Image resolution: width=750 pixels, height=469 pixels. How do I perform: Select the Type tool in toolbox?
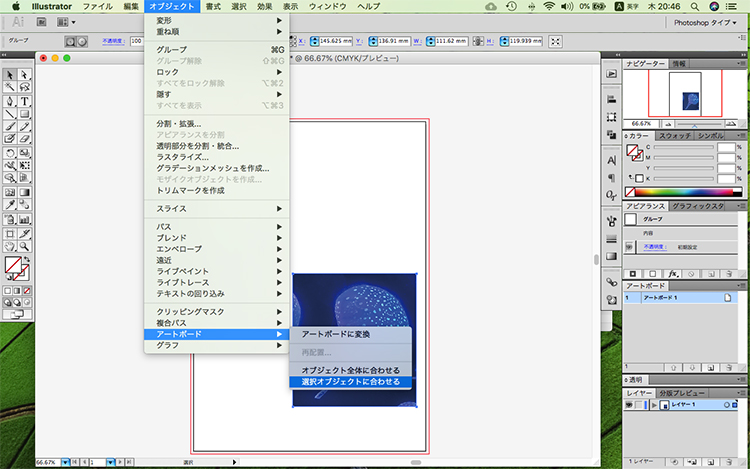pyautogui.click(x=23, y=102)
